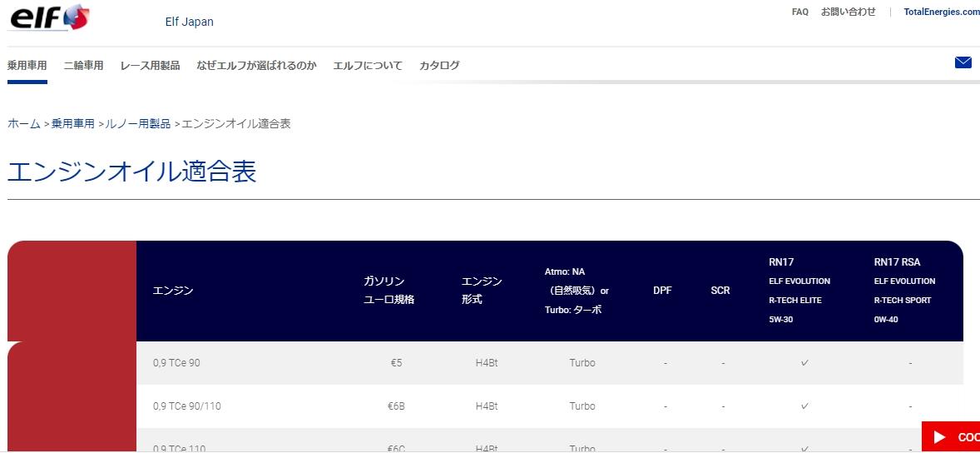Click RN17 ELF EVOLUTION R-TECH ELITE header
The image size is (980, 453).
(x=799, y=291)
